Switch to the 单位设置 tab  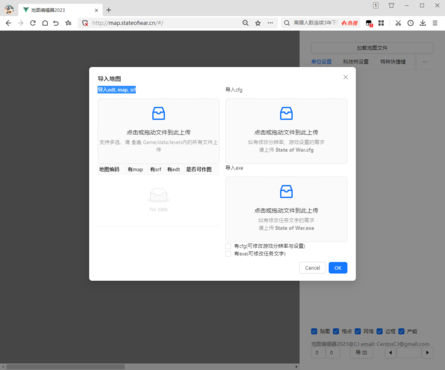click(x=321, y=62)
